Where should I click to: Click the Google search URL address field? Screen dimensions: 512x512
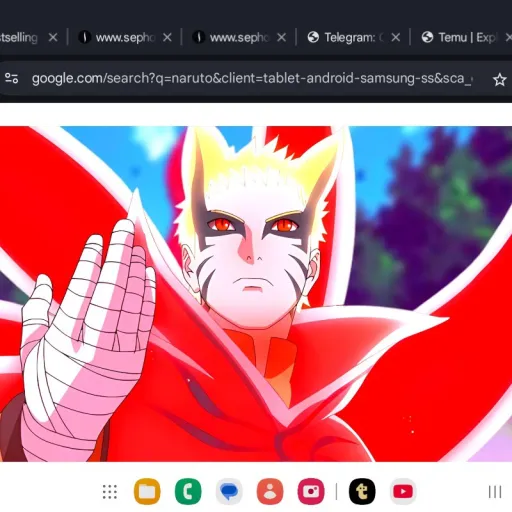[x=252, y=79]
